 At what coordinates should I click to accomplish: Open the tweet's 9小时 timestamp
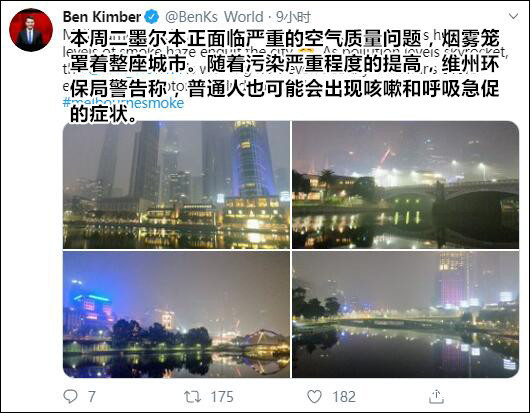[x=293, y=17]
